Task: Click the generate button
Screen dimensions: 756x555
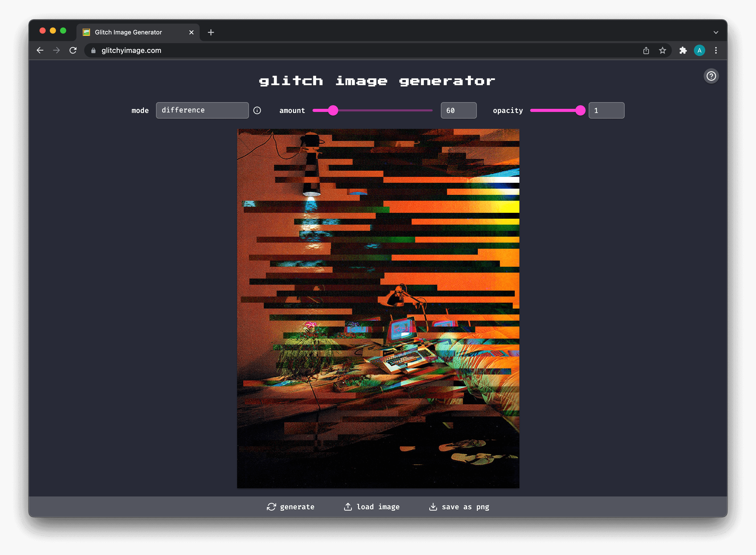Action: [290, 507]
